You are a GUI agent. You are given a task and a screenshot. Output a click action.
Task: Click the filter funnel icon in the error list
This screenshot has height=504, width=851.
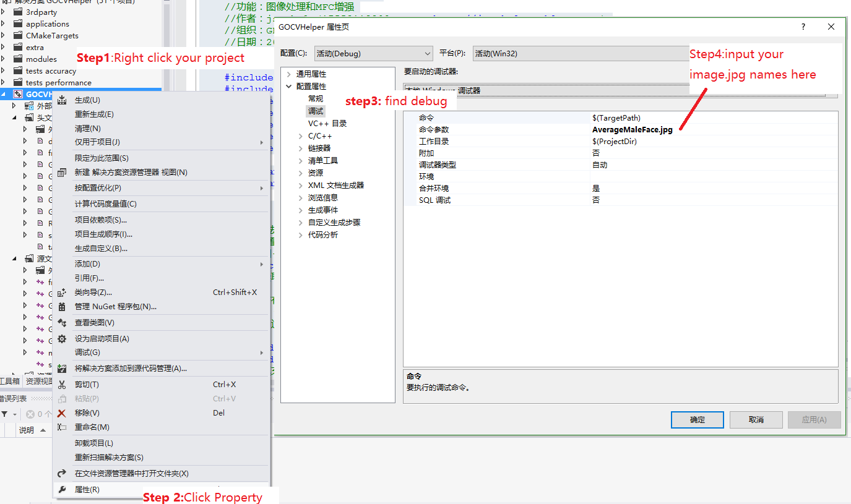point(4,414)
